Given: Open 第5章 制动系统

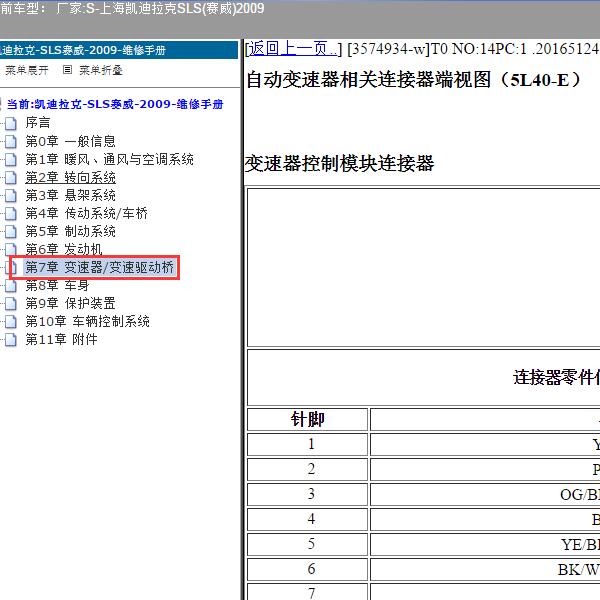Looking at the screenshot, I should click(70, 231).
